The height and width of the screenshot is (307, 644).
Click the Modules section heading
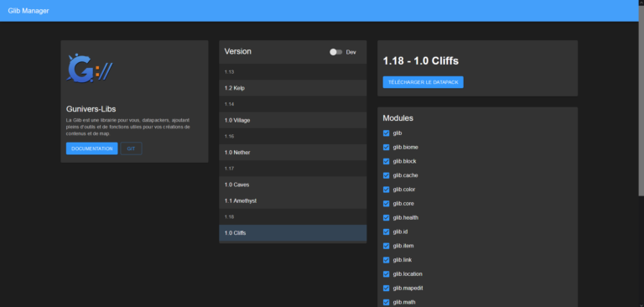click(x=398, y=118)
